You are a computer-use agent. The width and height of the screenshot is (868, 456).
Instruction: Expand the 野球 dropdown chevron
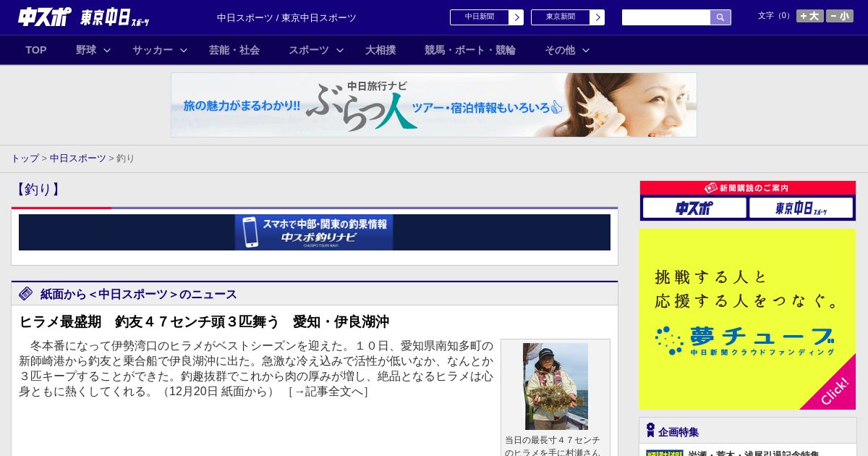coord(107,50)
